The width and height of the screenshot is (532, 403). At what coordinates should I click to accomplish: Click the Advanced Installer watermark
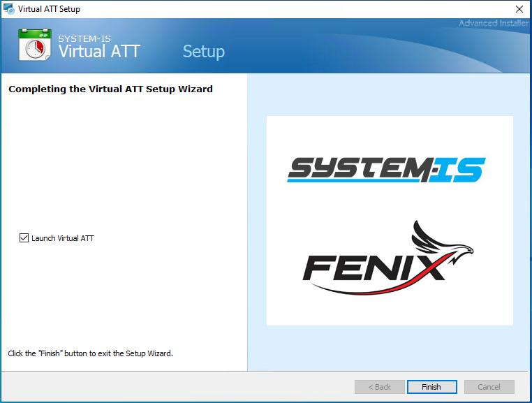(x=493, y=24)
